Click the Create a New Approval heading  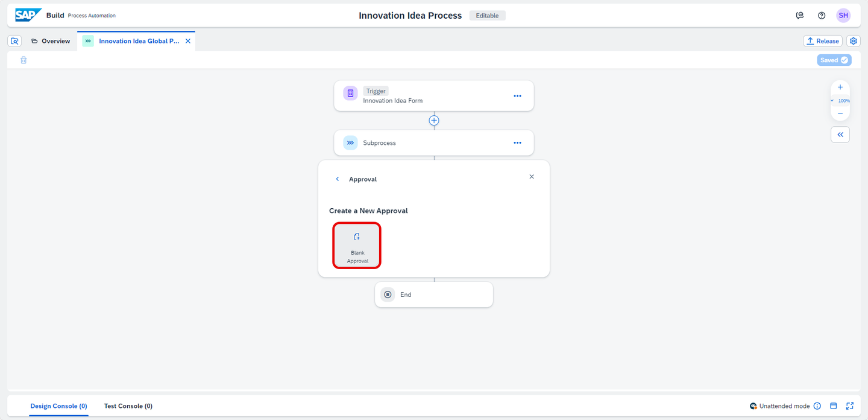[x=368, y=211]
